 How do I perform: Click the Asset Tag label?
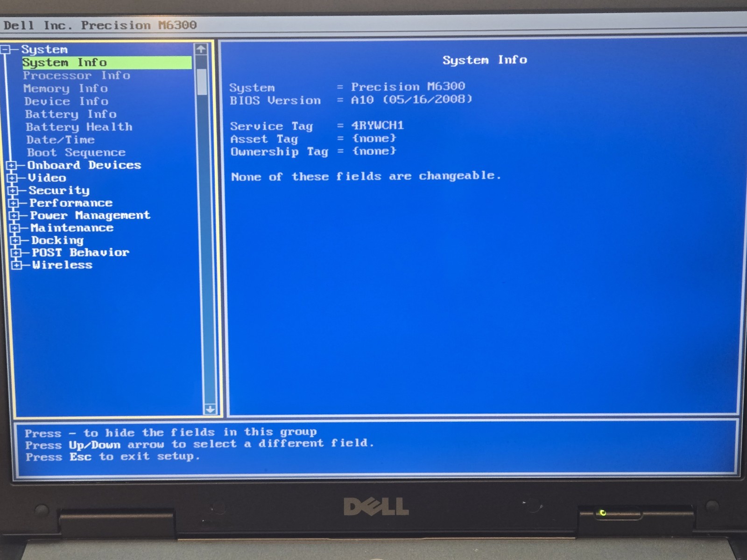264,139
